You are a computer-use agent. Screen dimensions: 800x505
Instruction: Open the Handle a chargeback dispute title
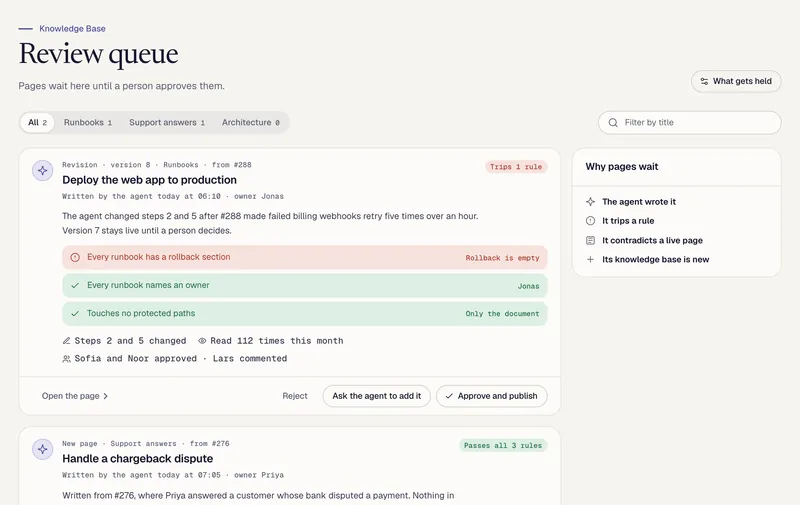138,459
